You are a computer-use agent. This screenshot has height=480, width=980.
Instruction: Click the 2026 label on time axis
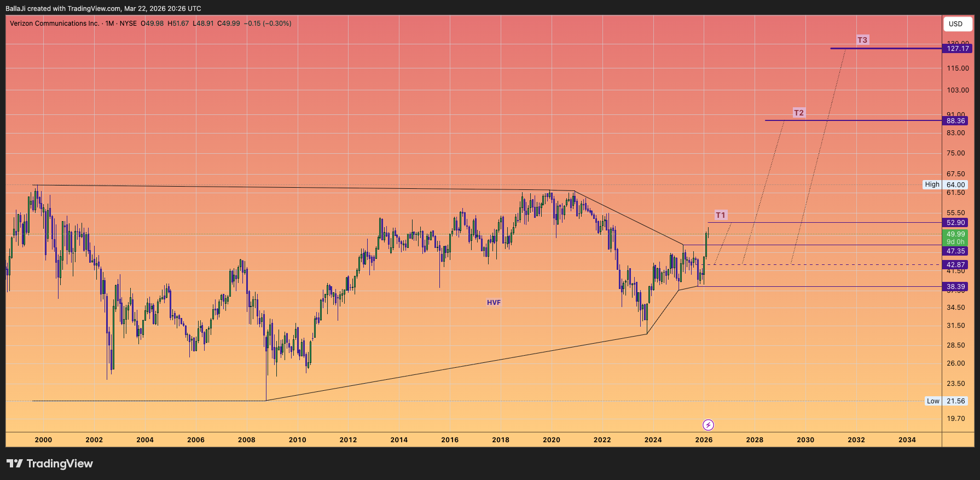click(704, 439)
